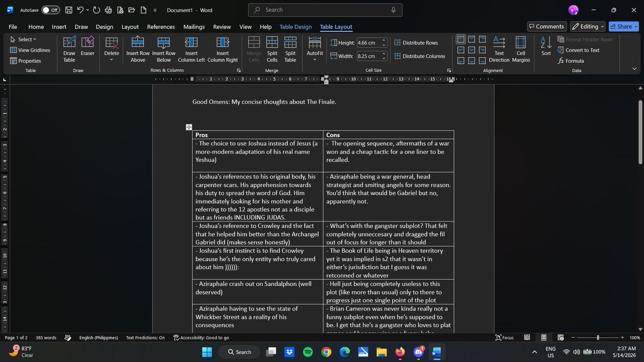Expand Undo history dropdown arrow

tap(87, 10)
